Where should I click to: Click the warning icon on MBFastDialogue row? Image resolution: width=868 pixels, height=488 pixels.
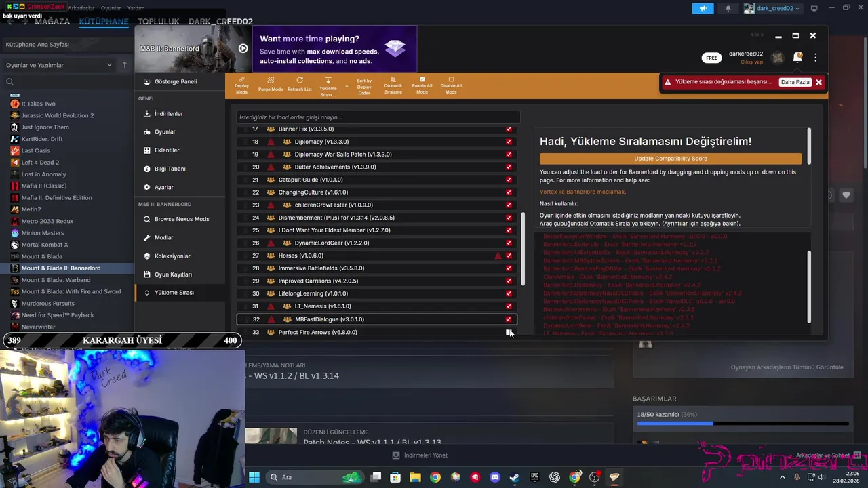coord(271,319)
